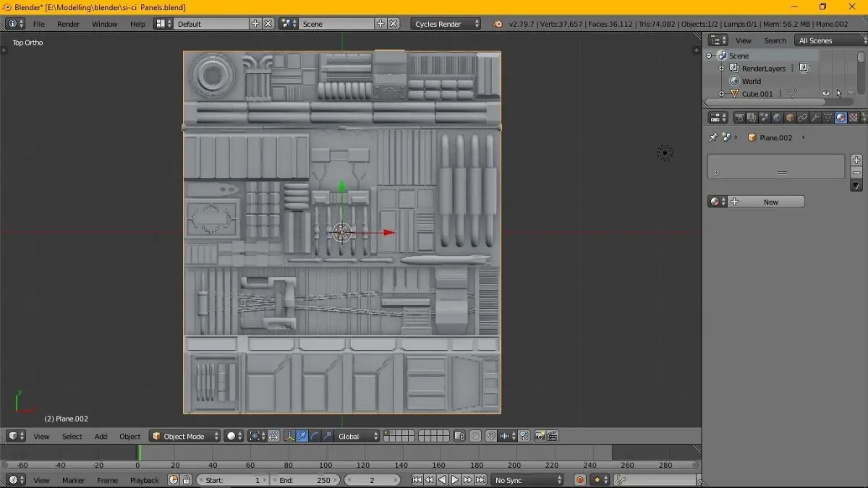Viewport: 868px width, 488px height.
Task: Toggle the 3D manipulator widget icon
Action: (289, 436)
